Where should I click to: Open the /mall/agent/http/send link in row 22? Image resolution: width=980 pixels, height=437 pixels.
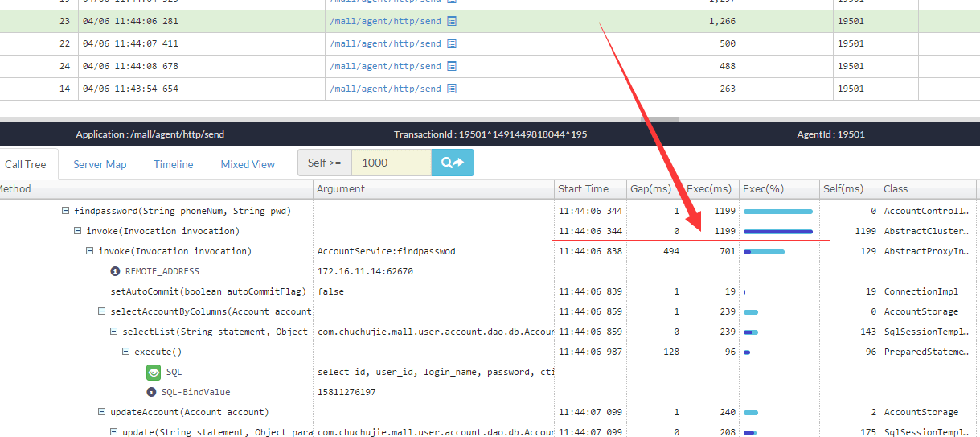coord(385,43)
